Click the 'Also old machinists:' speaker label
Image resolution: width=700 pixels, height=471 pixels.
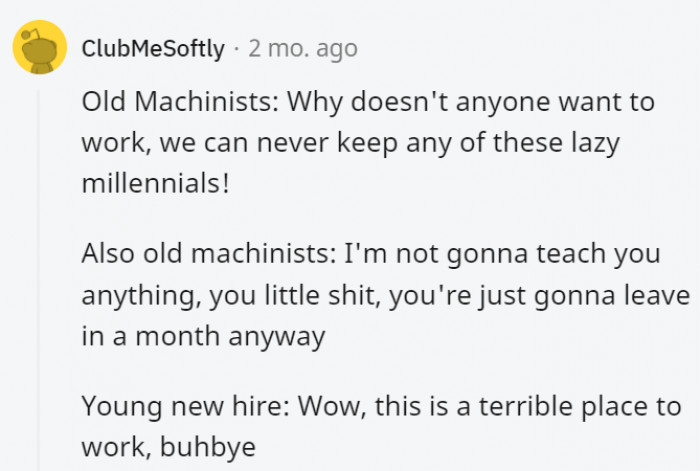209,253
